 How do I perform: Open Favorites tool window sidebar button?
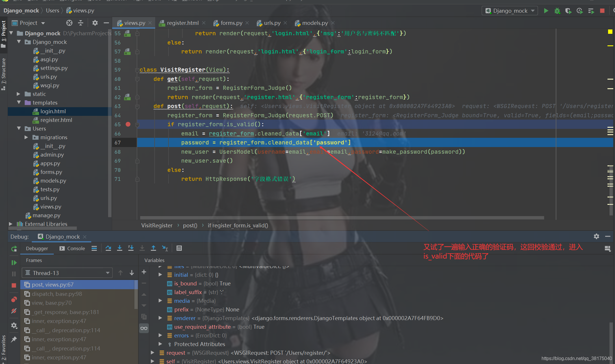point(3,348)
